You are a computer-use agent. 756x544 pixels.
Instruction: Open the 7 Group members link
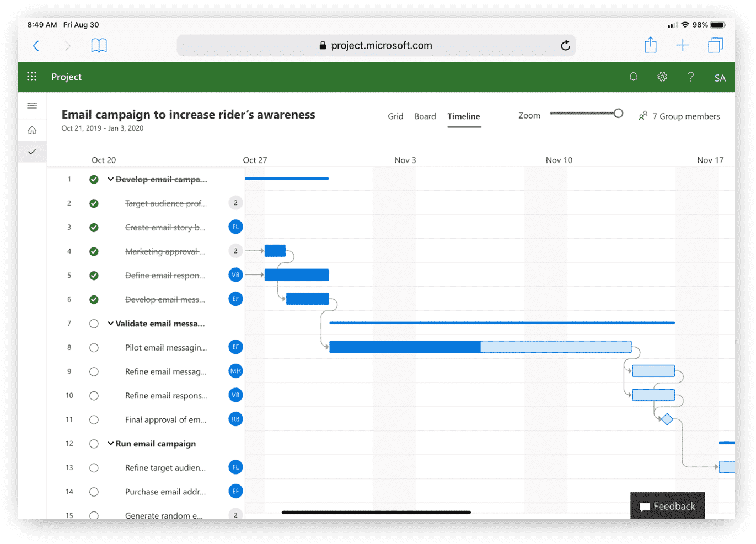(x=679, y=116)
